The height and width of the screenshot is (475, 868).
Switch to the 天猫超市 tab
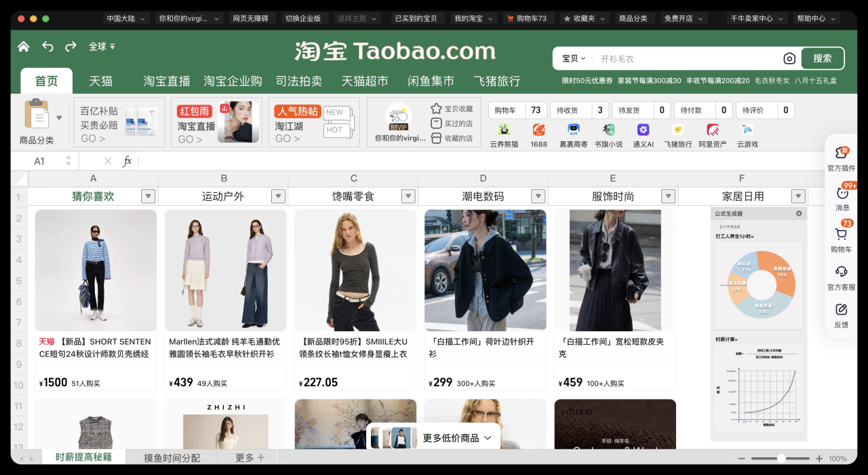365,81
